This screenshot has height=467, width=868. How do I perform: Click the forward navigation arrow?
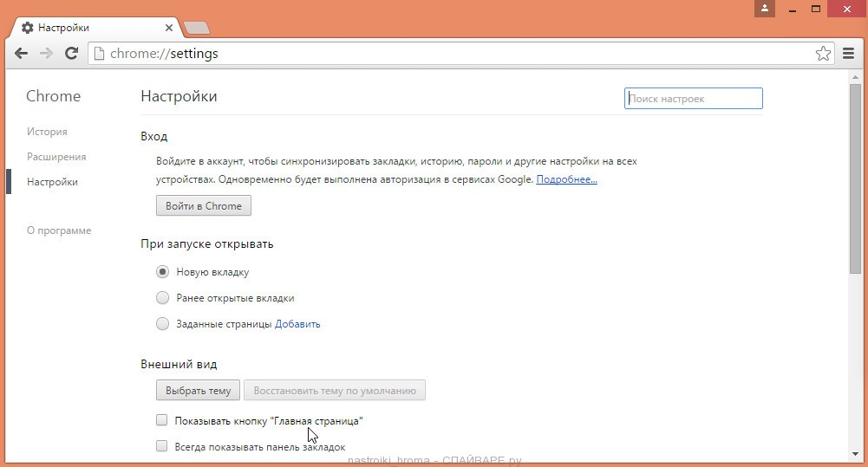click(47, 53)
